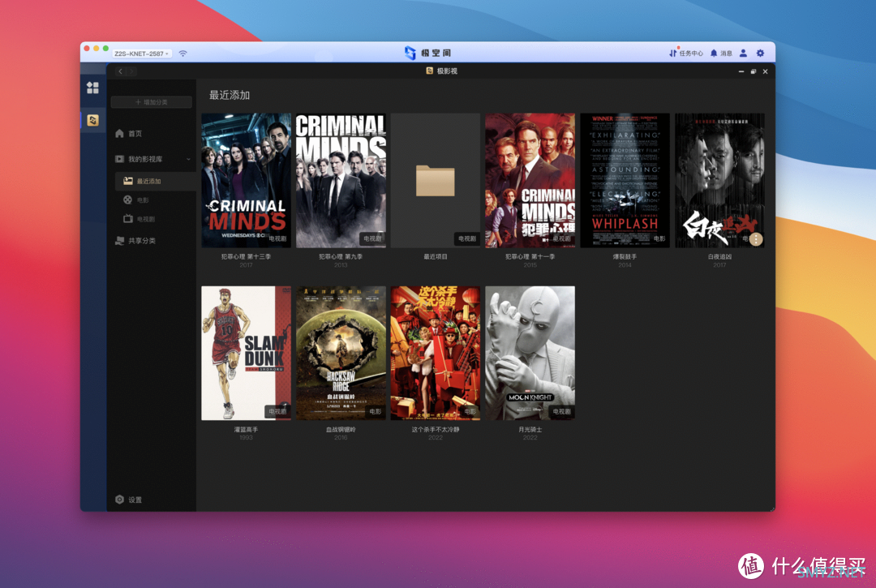The width and height of the screenshot is (876, 588).
Task: Open the 任务中心 task center
Action: coord(686,53)
